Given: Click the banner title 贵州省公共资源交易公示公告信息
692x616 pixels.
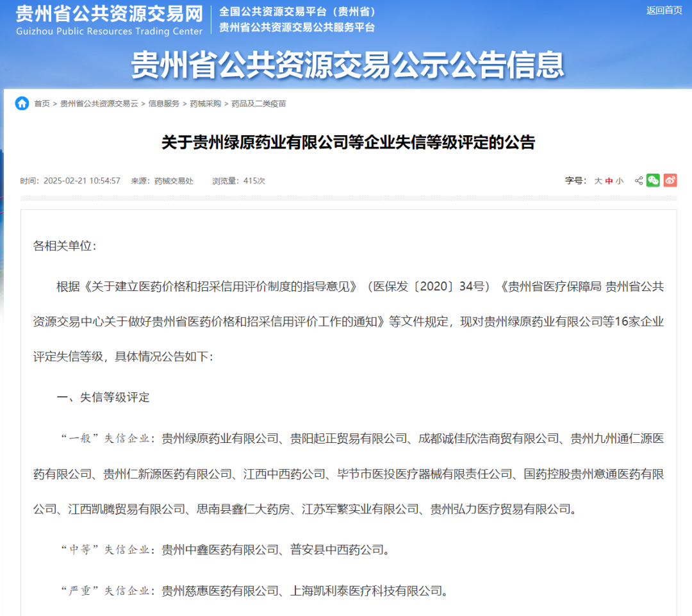Looking at the screenshot, I should 348,65.
